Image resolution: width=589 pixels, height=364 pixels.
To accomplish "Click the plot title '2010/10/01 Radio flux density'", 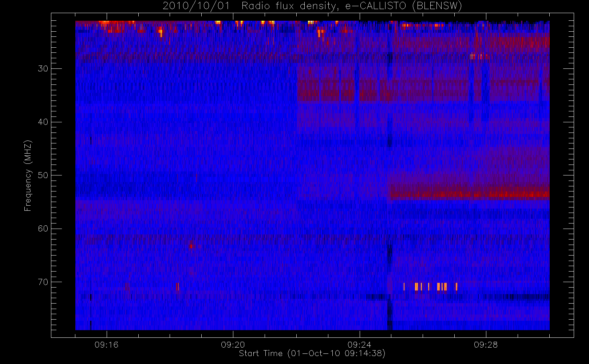I will click(312, 6).
